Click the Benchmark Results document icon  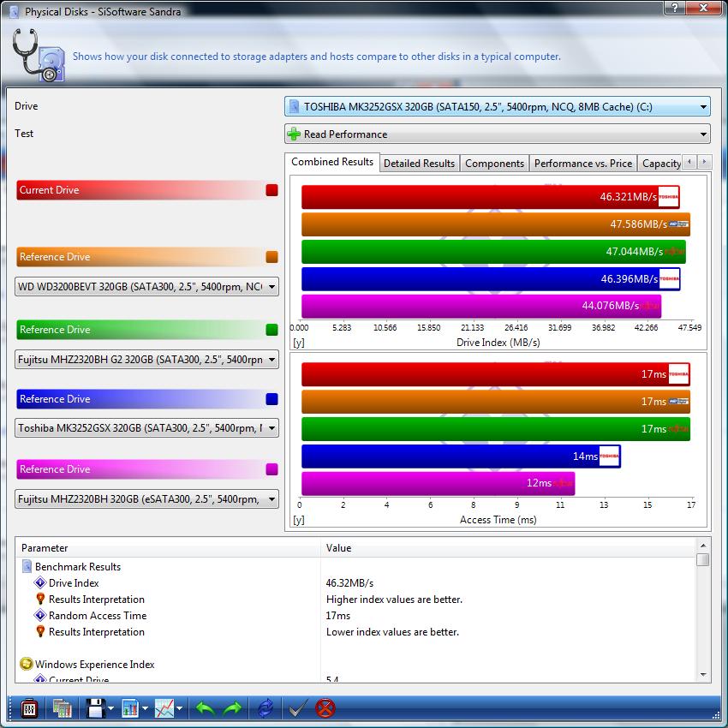(x=27, y=566)
